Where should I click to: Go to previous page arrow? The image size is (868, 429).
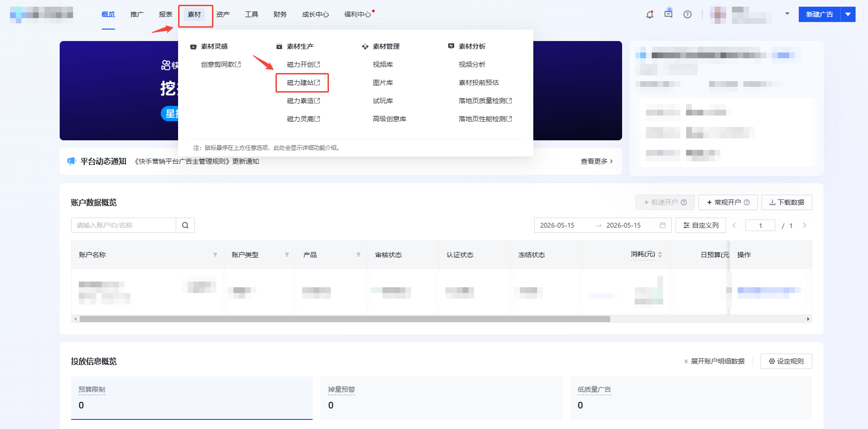click(x=734, y=225)
